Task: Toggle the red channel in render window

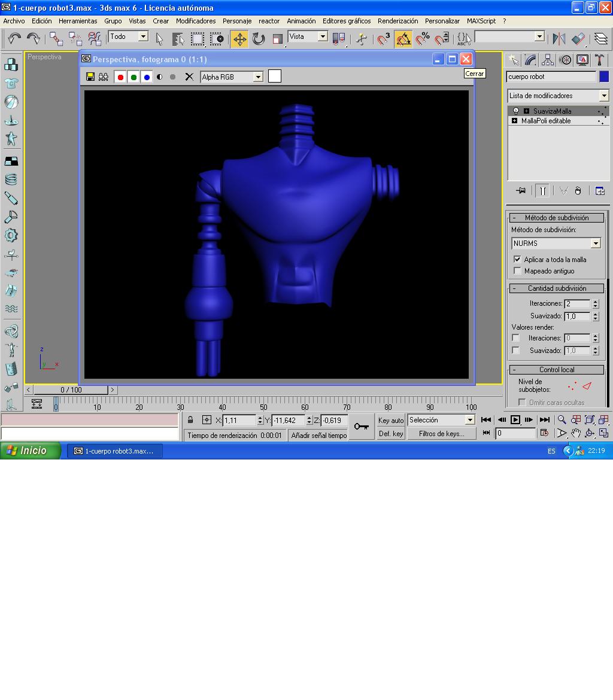Action: tap(120, 77)
